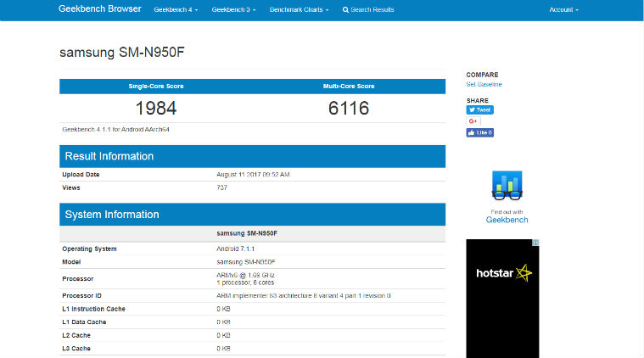Go to Geekbench Browser home
Screen dimensions: 644x358
click(x=99, y=10)
